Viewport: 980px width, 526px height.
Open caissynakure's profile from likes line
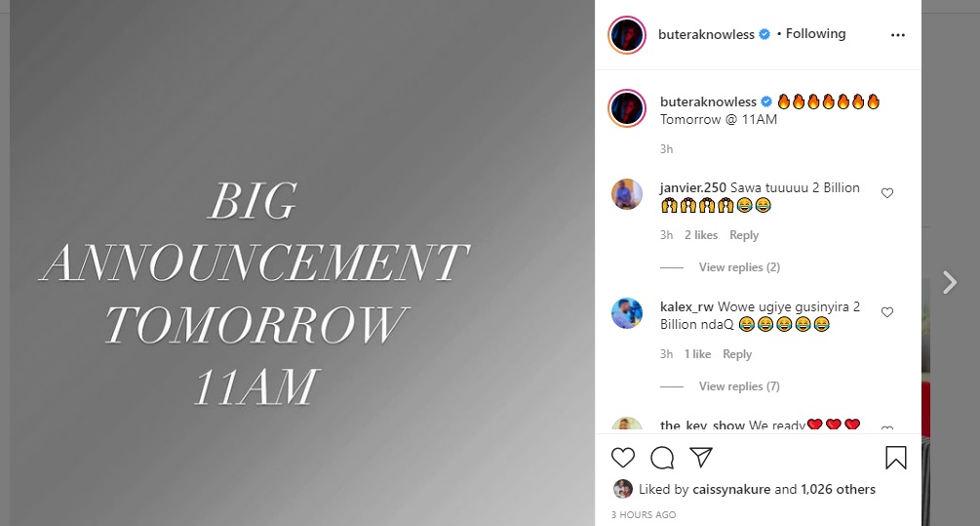[731, 489]
